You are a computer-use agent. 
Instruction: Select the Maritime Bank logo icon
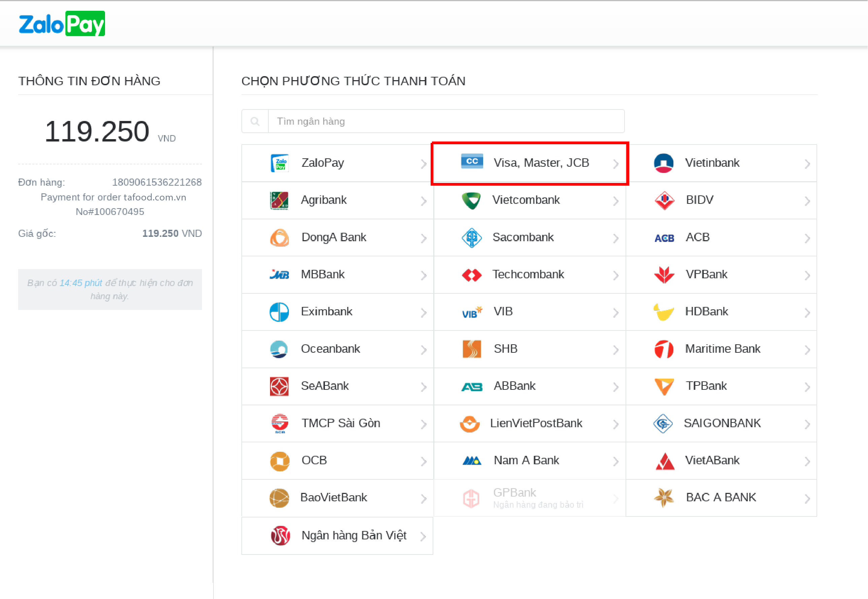coord(664,349)
